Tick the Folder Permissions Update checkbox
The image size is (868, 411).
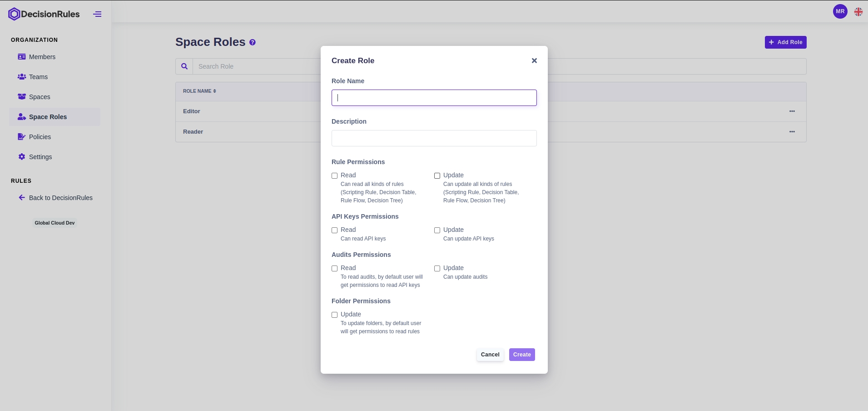335,315
